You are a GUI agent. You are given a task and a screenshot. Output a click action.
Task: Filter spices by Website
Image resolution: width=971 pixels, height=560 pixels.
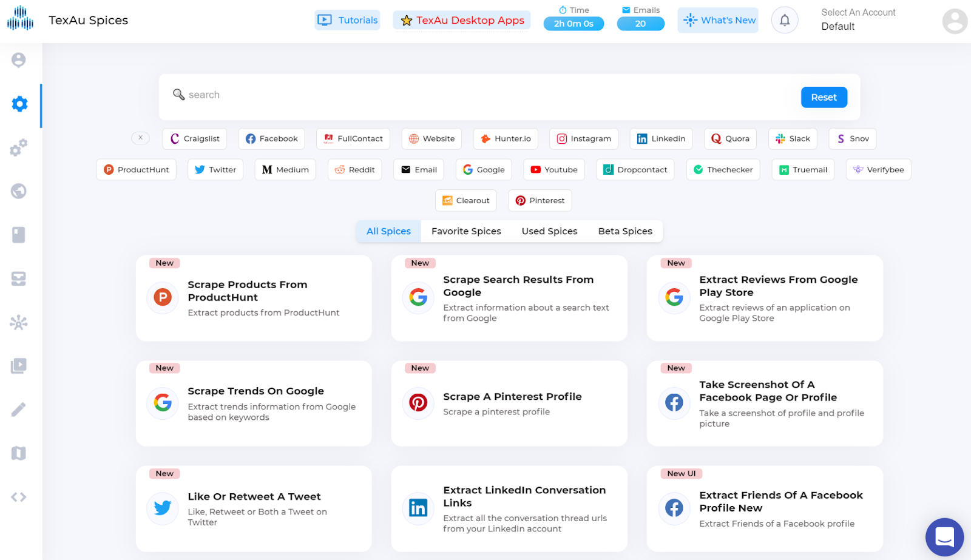click(431, 138)
